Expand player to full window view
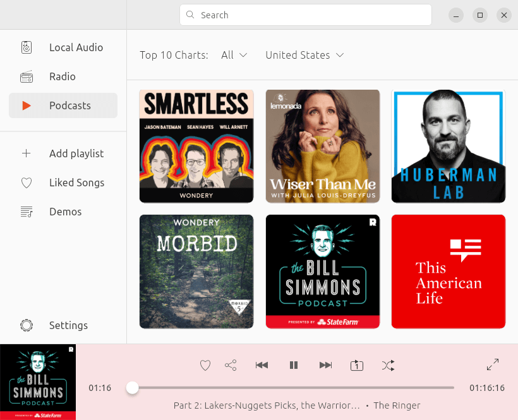 tap(493, 364)
